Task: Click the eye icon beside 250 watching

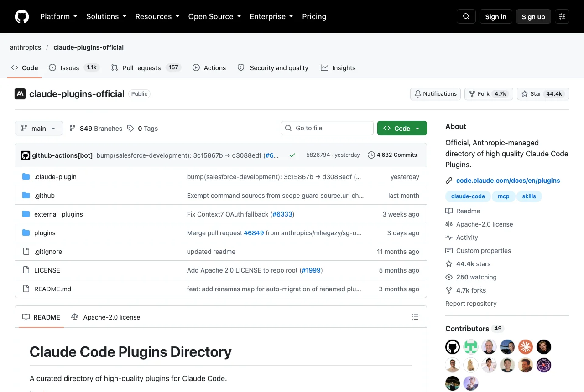Action: 449,277
